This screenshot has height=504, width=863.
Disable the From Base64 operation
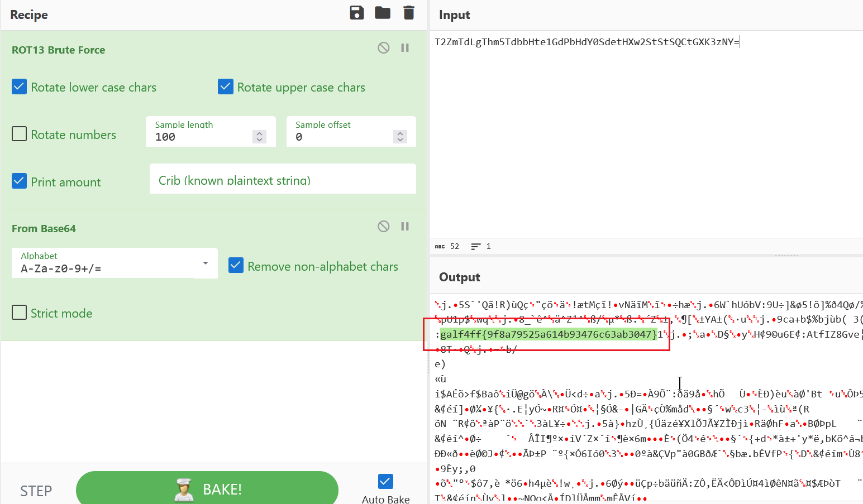(x=383, y=227)
